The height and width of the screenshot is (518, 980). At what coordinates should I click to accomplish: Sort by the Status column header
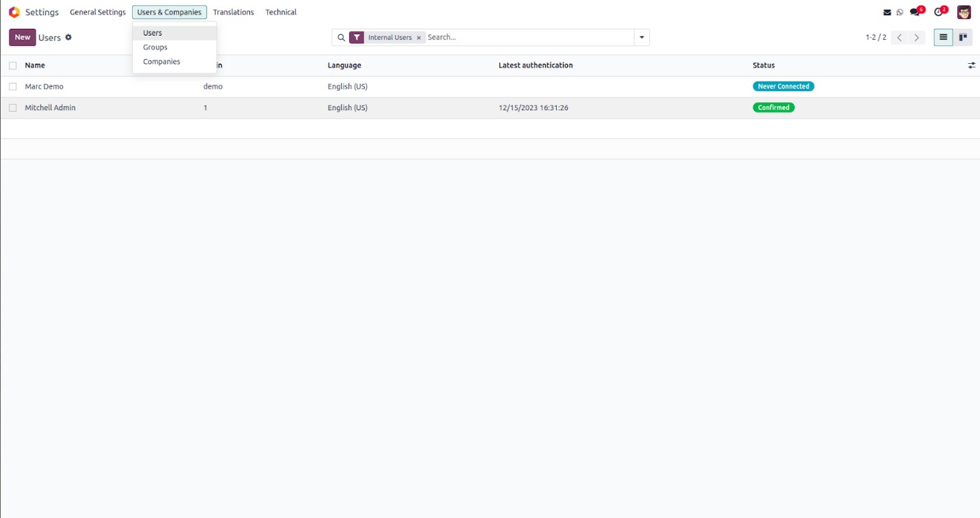[x=764, y=66]
